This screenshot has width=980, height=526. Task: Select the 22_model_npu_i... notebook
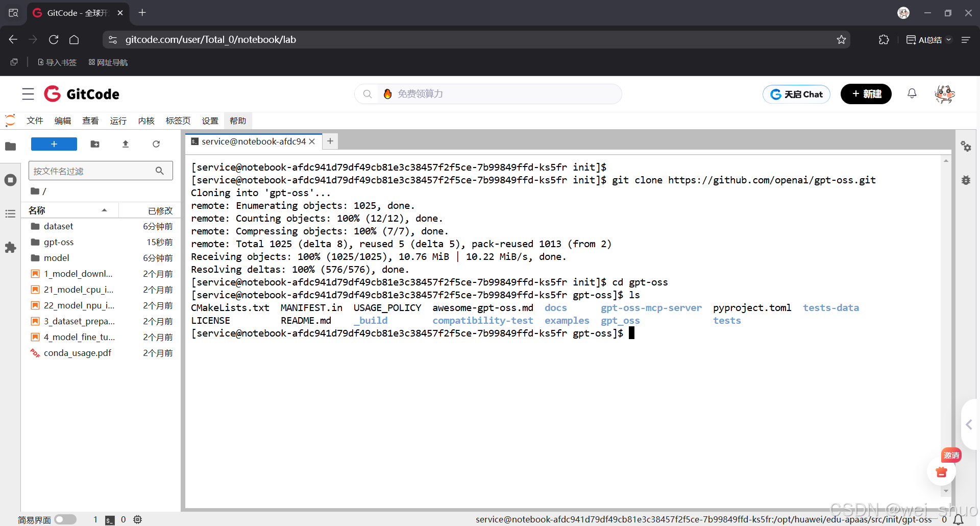pos(101,305)
